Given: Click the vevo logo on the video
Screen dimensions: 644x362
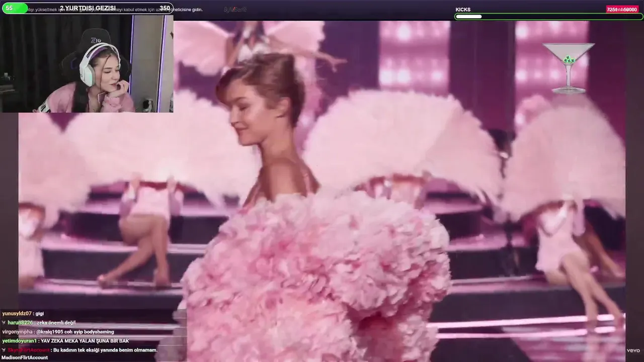Looking at the screenshot, I should point(633,350).
